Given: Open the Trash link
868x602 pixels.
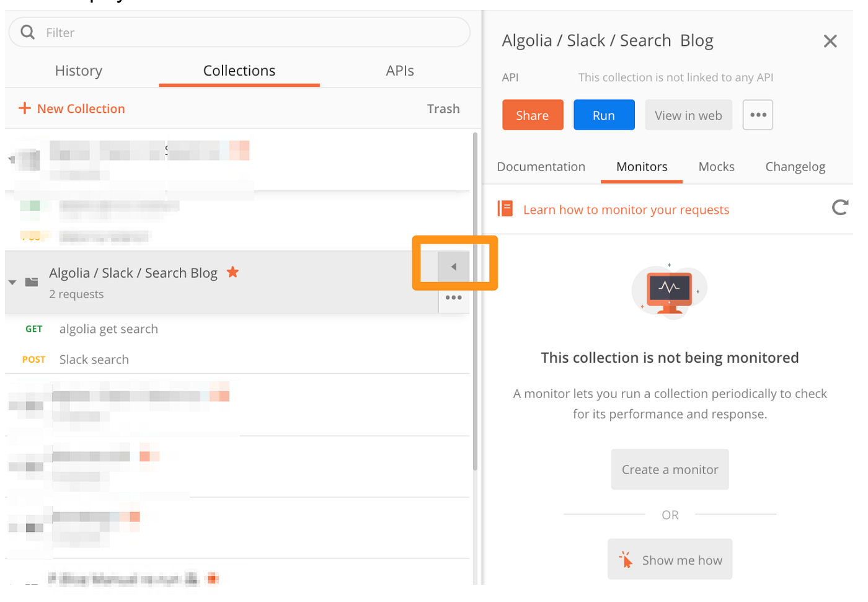Looking at the screenshot, I should (x=443, y=108).
